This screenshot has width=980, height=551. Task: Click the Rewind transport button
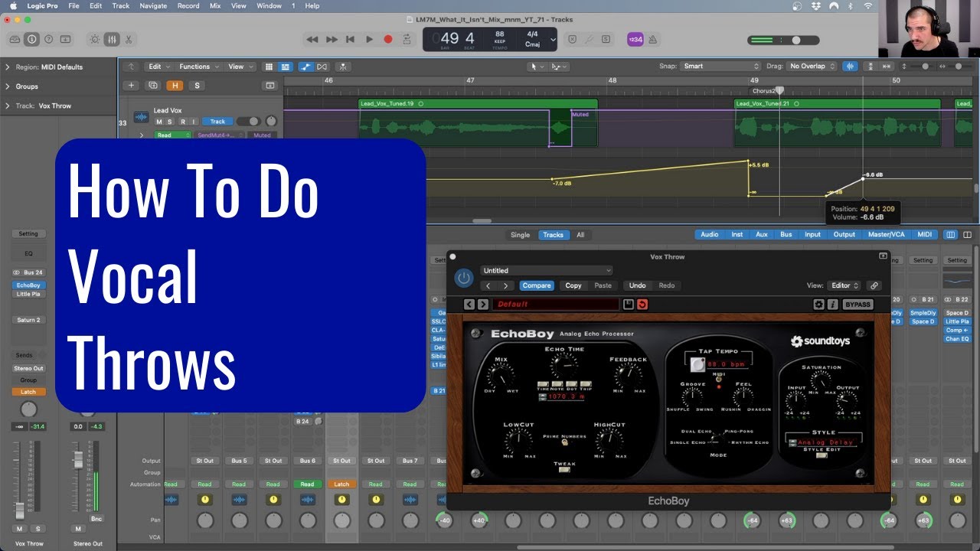(312, 39)
